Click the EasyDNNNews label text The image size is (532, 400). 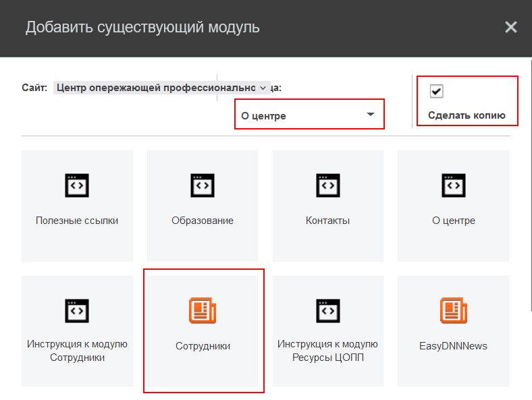[453, 346]
